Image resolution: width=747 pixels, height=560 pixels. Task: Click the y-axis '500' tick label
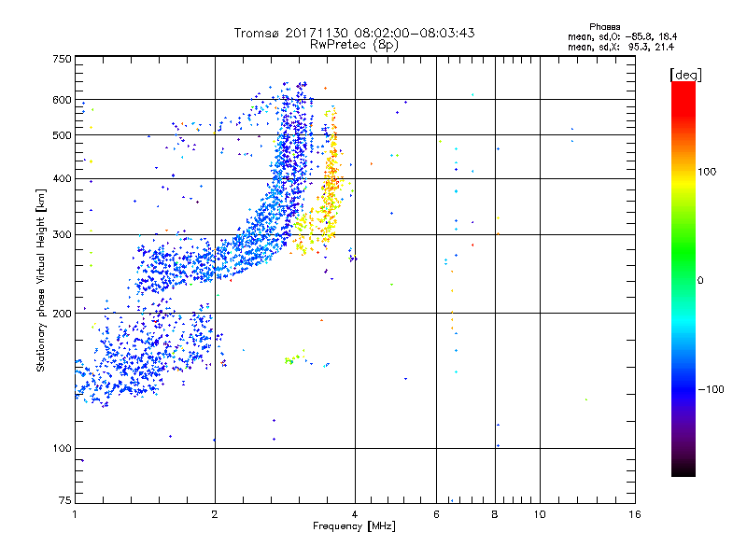62,135
